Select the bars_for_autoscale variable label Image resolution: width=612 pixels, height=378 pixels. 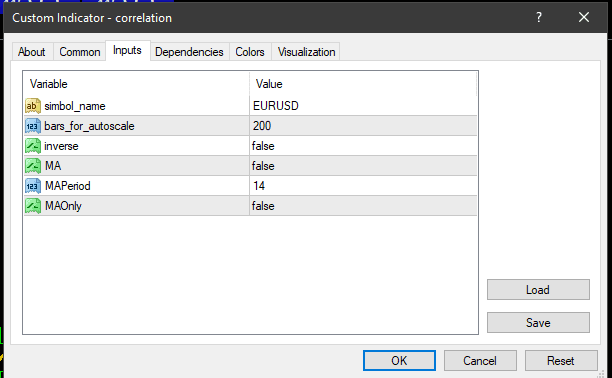coord(89,126)
